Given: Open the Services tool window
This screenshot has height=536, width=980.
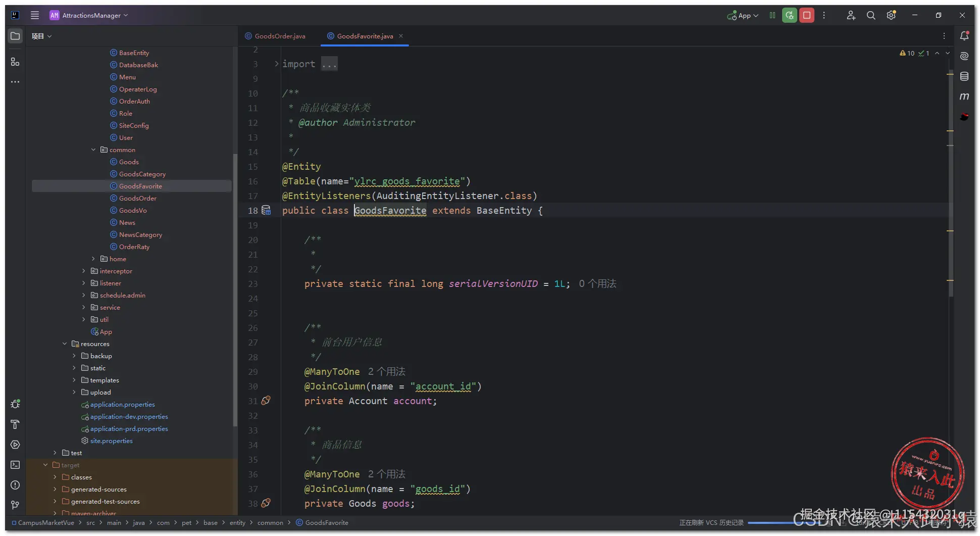Looking at the screenshot, I should [15, 445].
